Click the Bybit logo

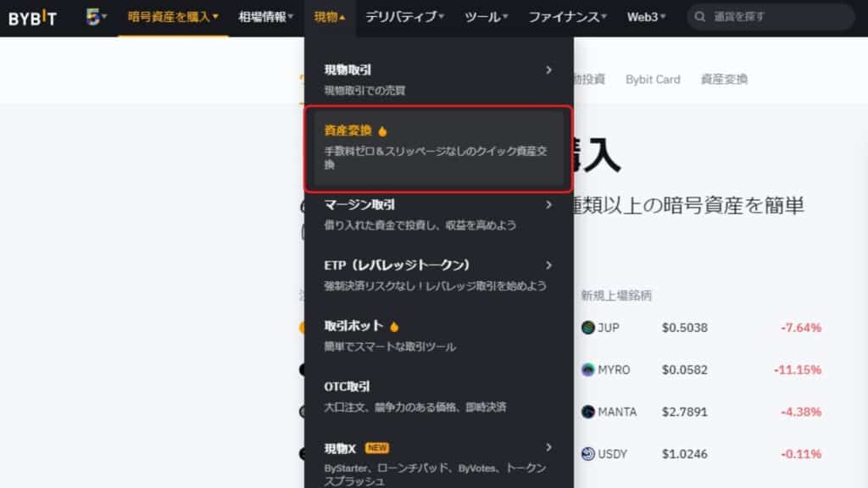click(33, 18)
